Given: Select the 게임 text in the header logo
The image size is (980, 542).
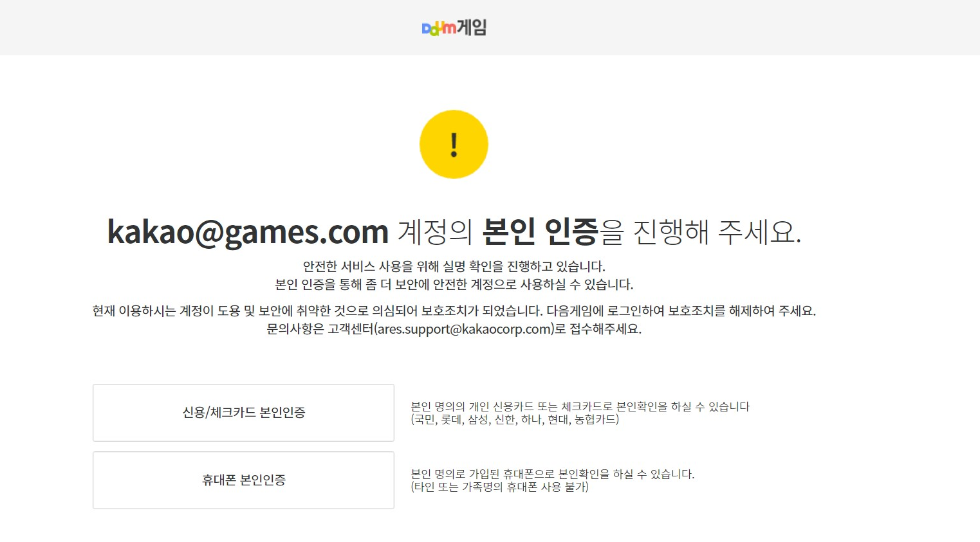Looking at the screenshot, I should coord(472,27).
